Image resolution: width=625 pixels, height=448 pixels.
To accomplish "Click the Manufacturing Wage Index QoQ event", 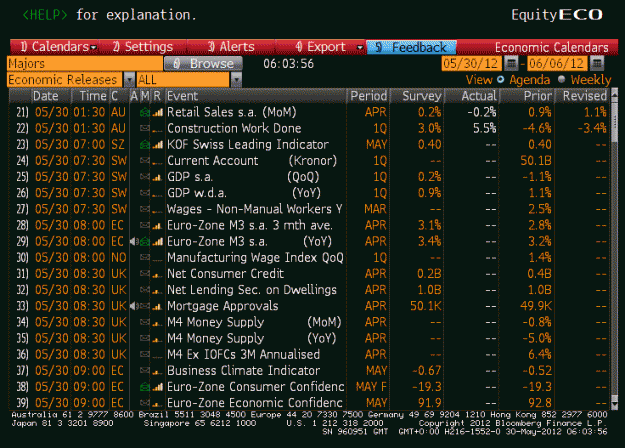I will pyautogui.click(x=255, y=257).
